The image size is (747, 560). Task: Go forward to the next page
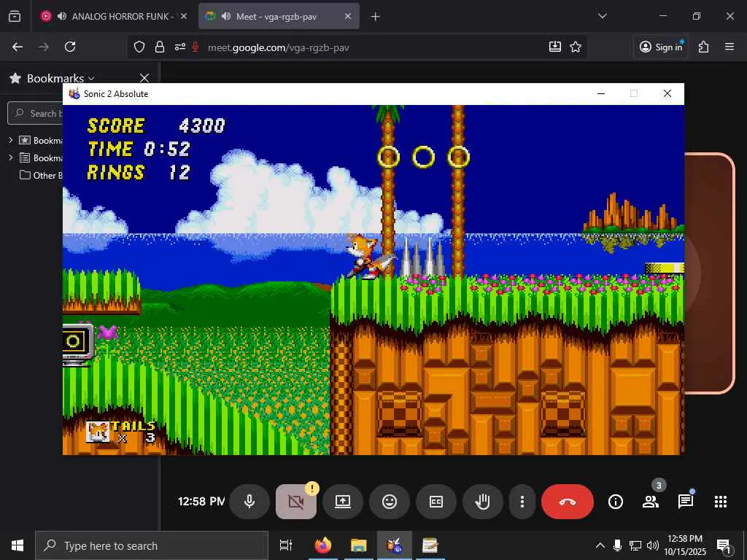(43, 47)
